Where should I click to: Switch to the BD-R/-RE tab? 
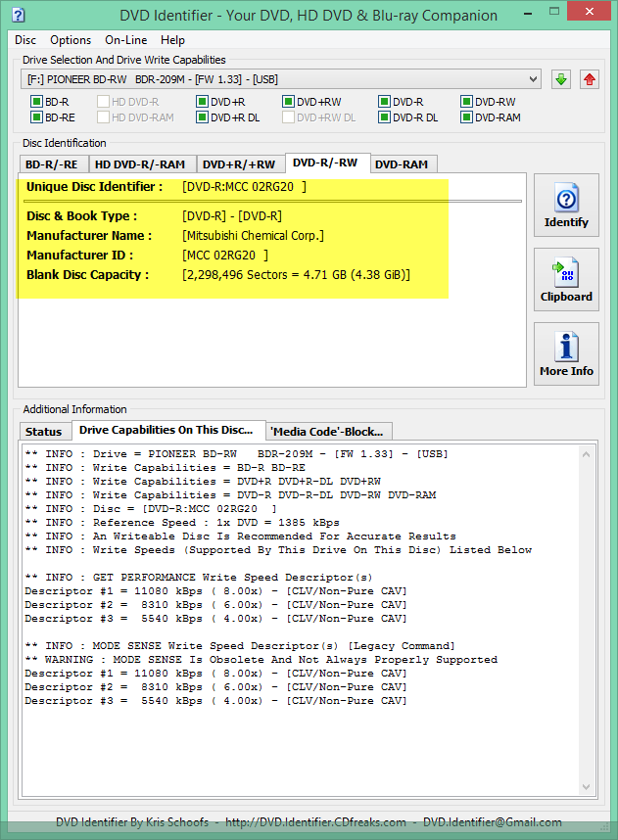coord(52,164)
